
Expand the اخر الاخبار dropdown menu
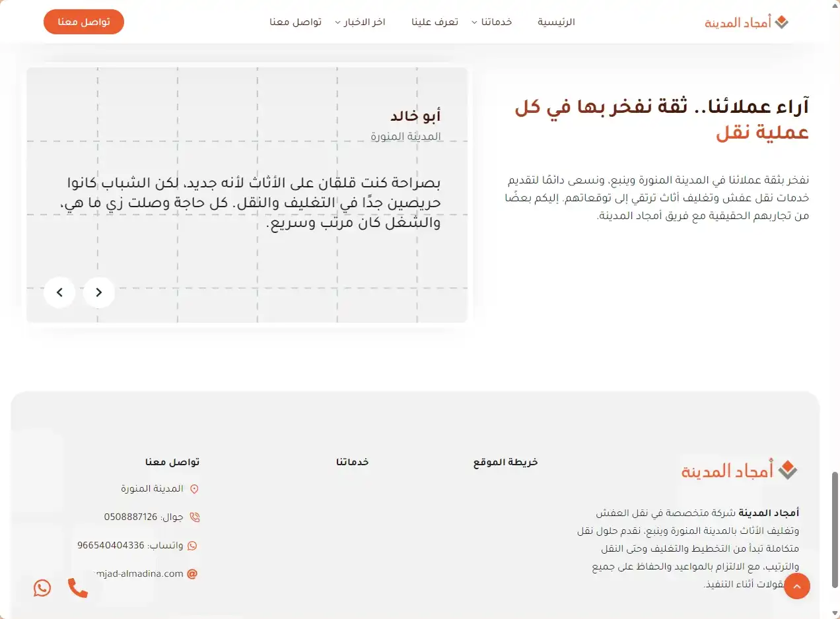tap(361, 22)
